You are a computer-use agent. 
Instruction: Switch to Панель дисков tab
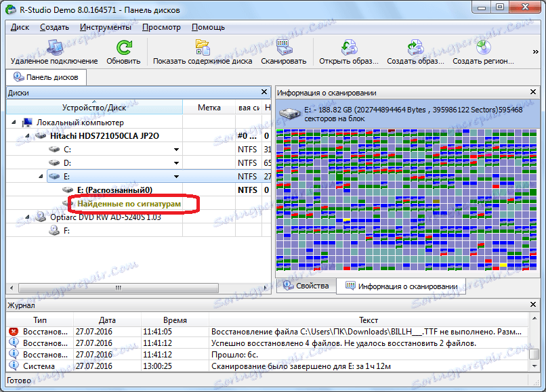(x=46, y=77)
